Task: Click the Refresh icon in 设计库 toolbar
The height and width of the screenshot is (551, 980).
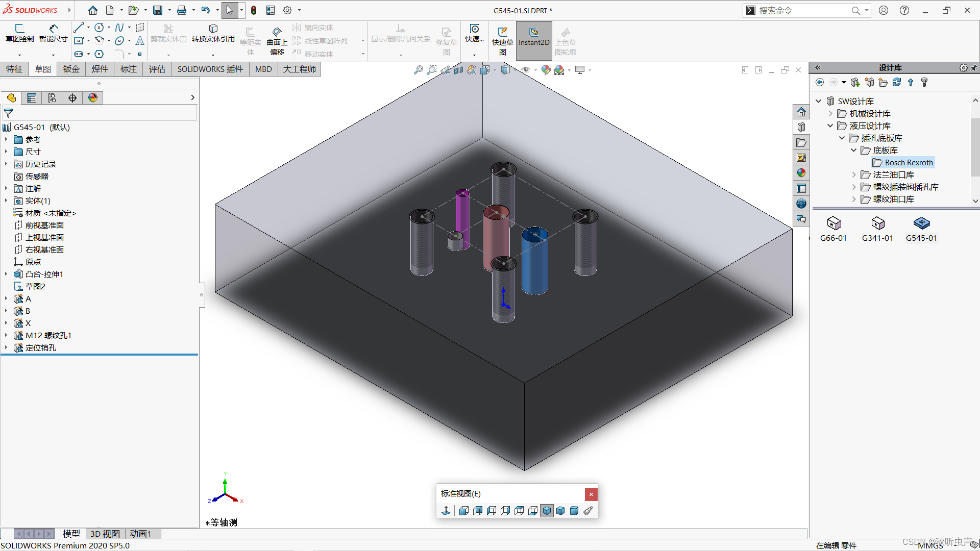Action: coord(897,82)
